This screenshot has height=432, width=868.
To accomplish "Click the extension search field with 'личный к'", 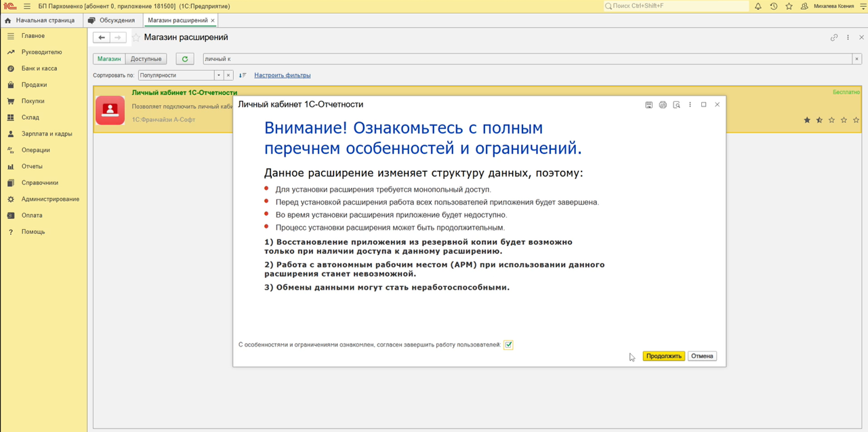I will point(527,59).
